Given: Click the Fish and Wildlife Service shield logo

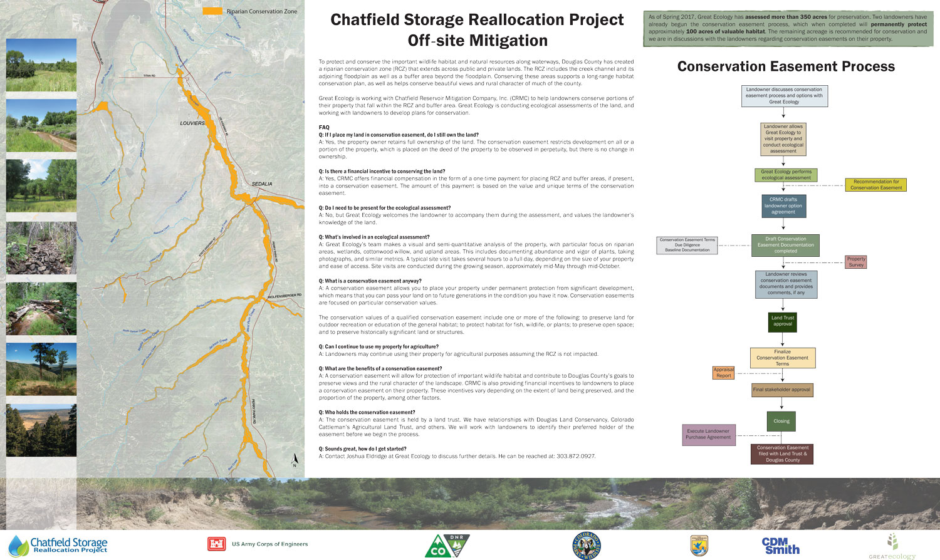Looking at the screenshot, I should (x=699, y=545).
